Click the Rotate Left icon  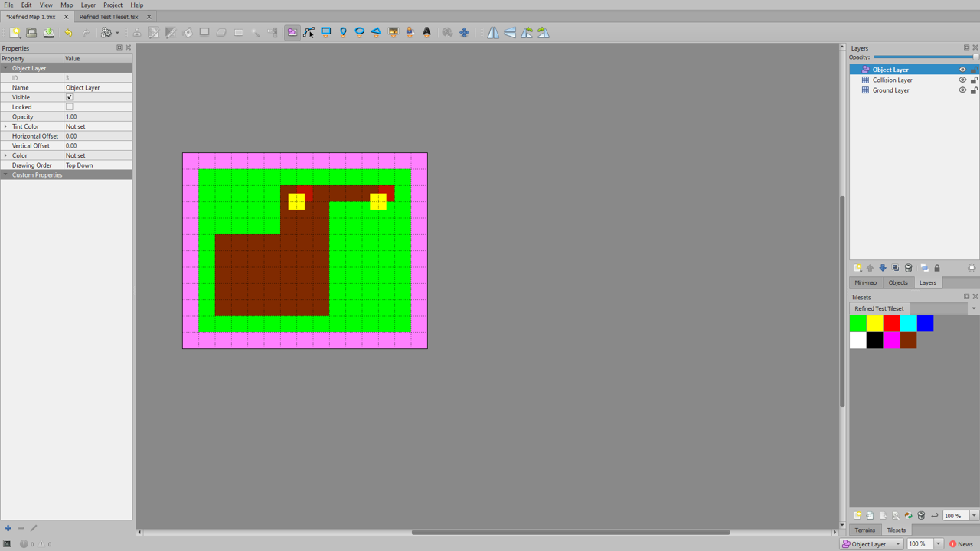[x=526, y=32]
